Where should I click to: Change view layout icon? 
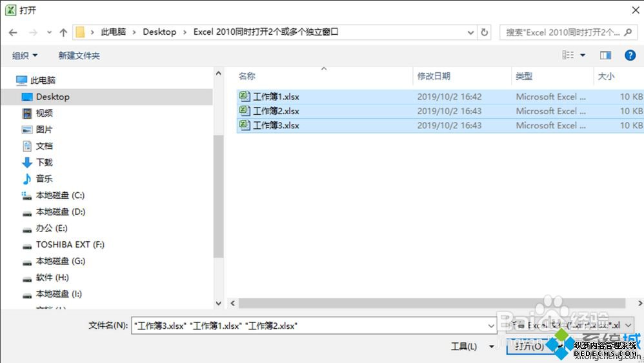(568, 55)
